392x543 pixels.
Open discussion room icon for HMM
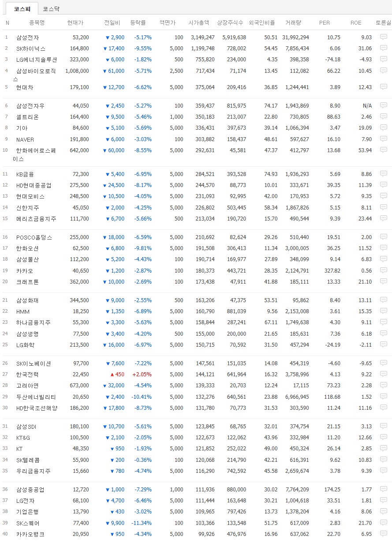click(383, 311)
